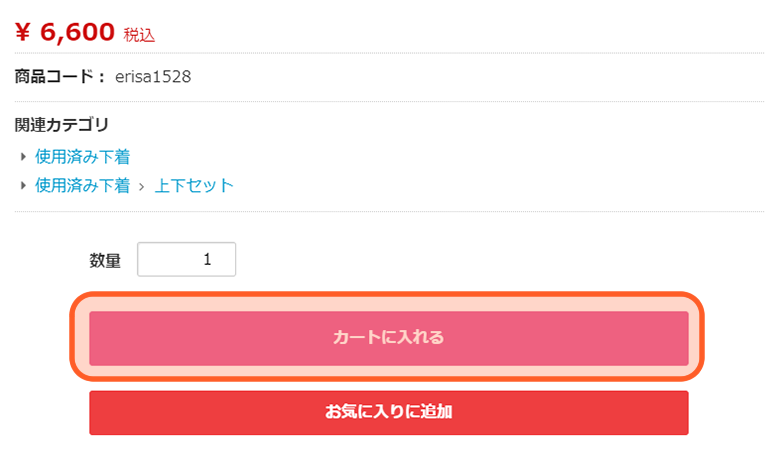Image resolution: width=778 pixels, height=455 pixels.
Task: Click the 税込 tax-included label
Action: click(139, 35)
